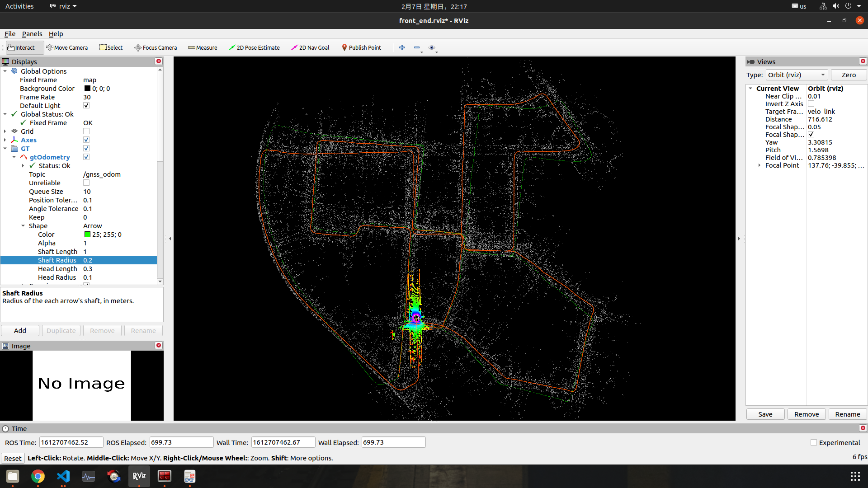
Task: Open Visual Studio Code from the dock
Action: (x=63, y=476)
